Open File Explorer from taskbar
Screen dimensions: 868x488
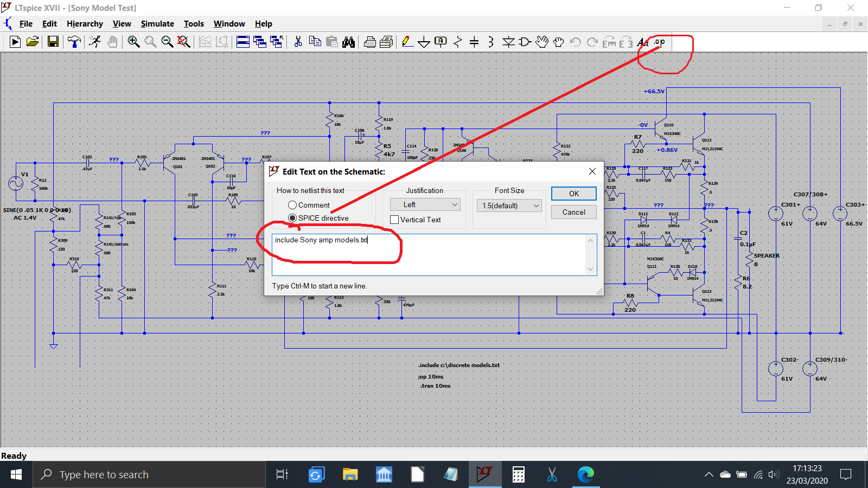click(350, 474)
